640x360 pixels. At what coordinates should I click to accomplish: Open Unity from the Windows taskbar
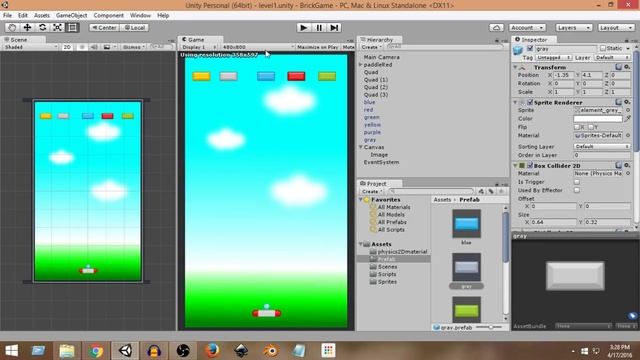click(x=125, y=351)
